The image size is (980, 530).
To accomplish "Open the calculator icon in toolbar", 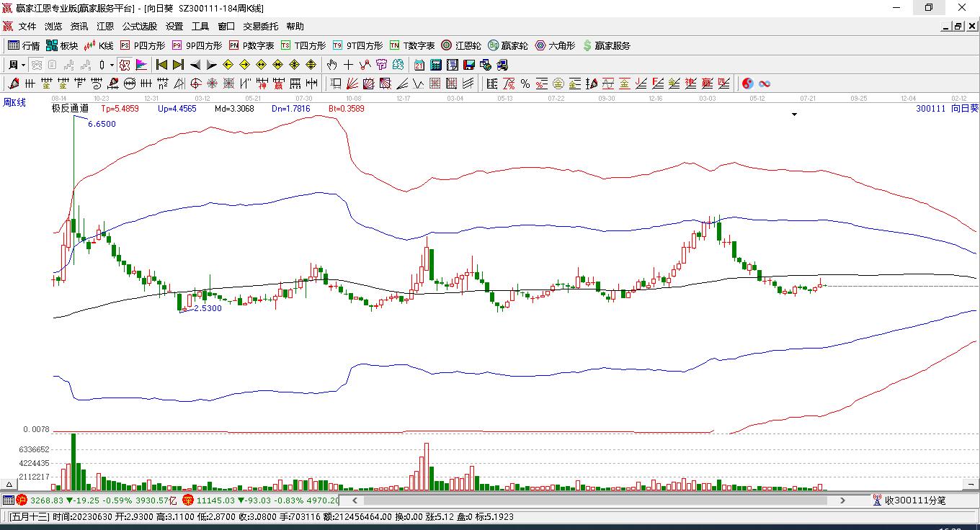I will pyautogui.click(x=435, y=65).
